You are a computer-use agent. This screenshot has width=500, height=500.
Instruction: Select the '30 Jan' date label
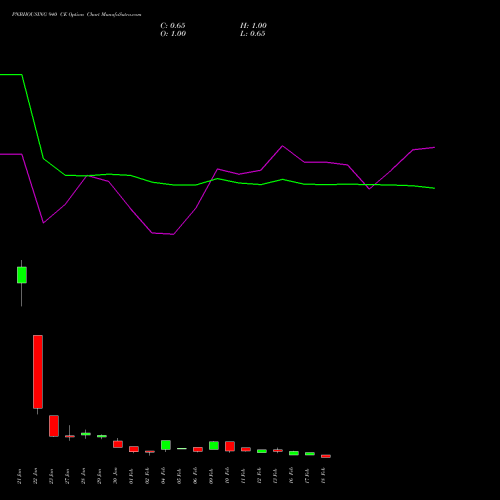tap(115, 476)
